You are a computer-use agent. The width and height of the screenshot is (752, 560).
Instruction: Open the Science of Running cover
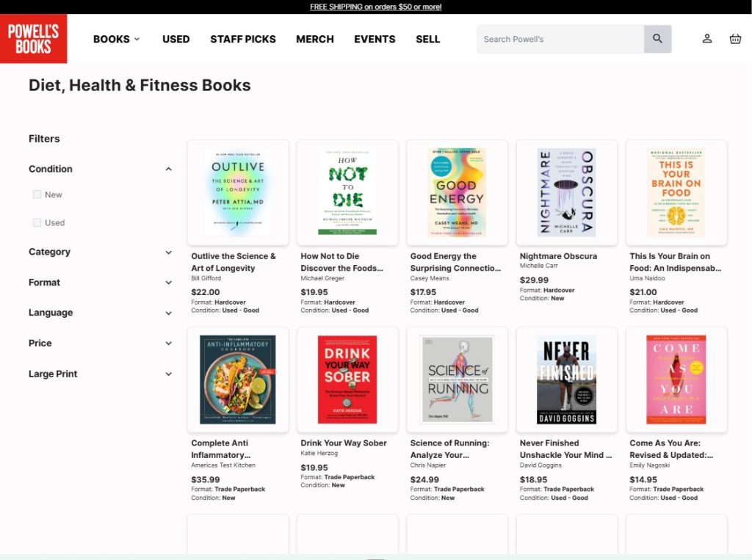457,379
